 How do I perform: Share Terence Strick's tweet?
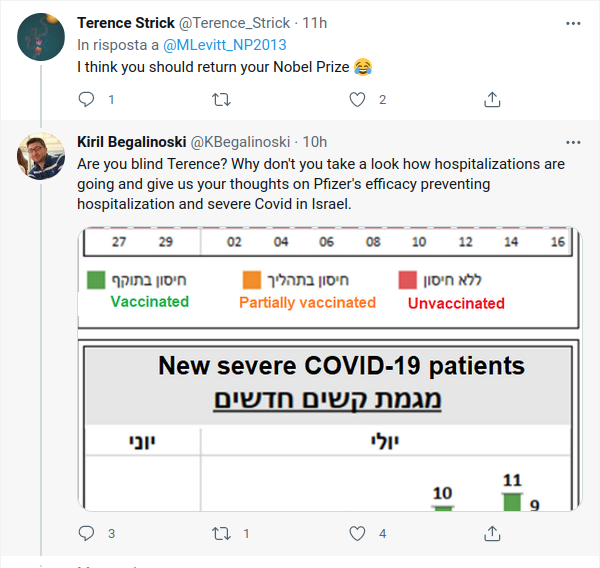pyautogui.click(x=492, y=99)
